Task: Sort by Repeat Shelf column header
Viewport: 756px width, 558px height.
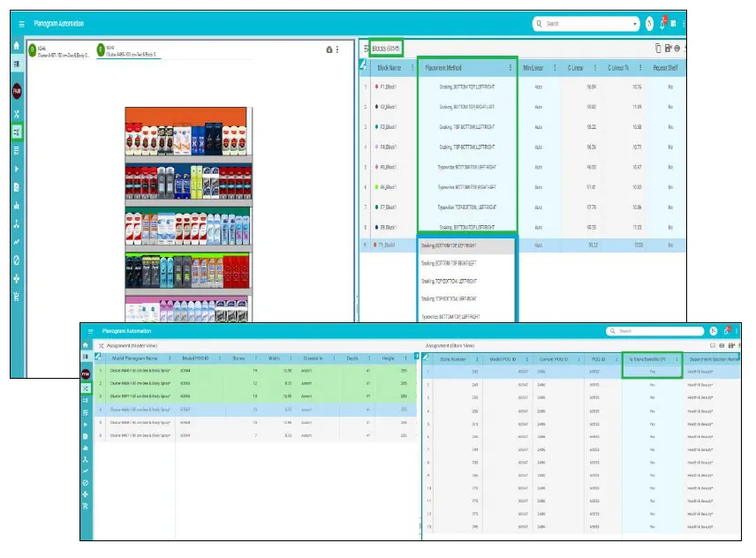Action: (x=665, y=68)
